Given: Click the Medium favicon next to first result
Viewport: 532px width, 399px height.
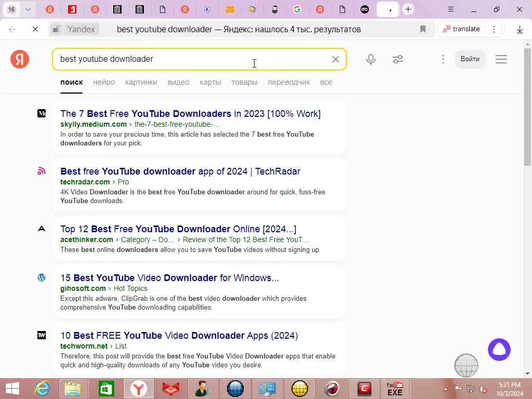Looking at the screenshot, I should click(x=42, y=113).
